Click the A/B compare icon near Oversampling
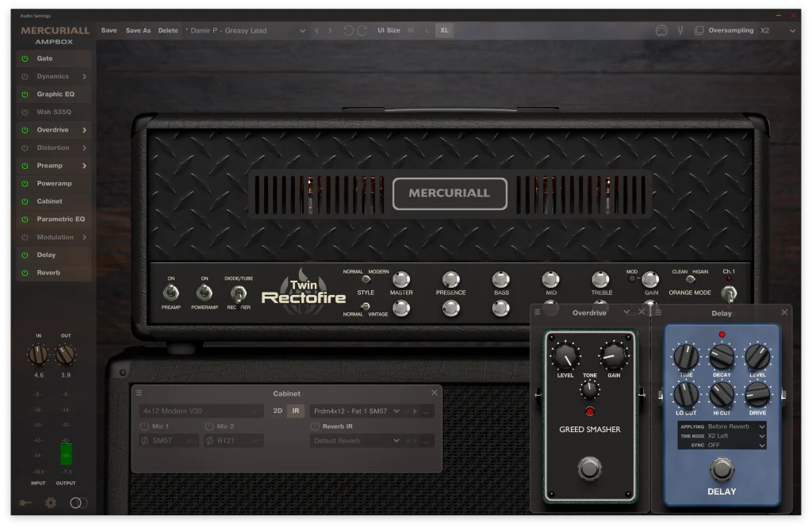The image size is (812, 528). (699, 30)
